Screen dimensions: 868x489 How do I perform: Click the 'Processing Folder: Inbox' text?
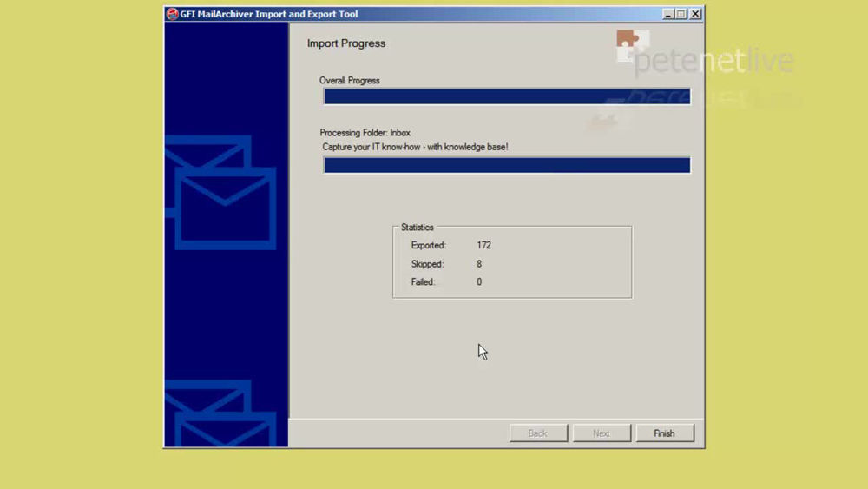(365, 133)
